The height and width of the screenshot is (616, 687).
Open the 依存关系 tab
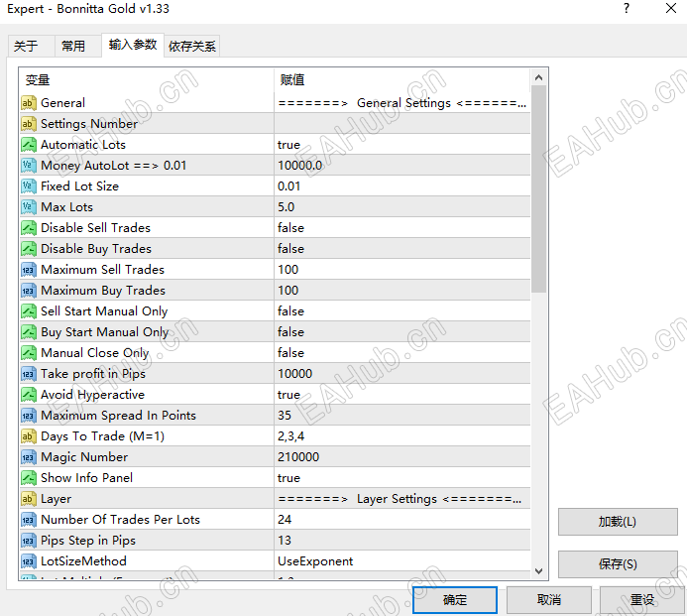[192, 46]
